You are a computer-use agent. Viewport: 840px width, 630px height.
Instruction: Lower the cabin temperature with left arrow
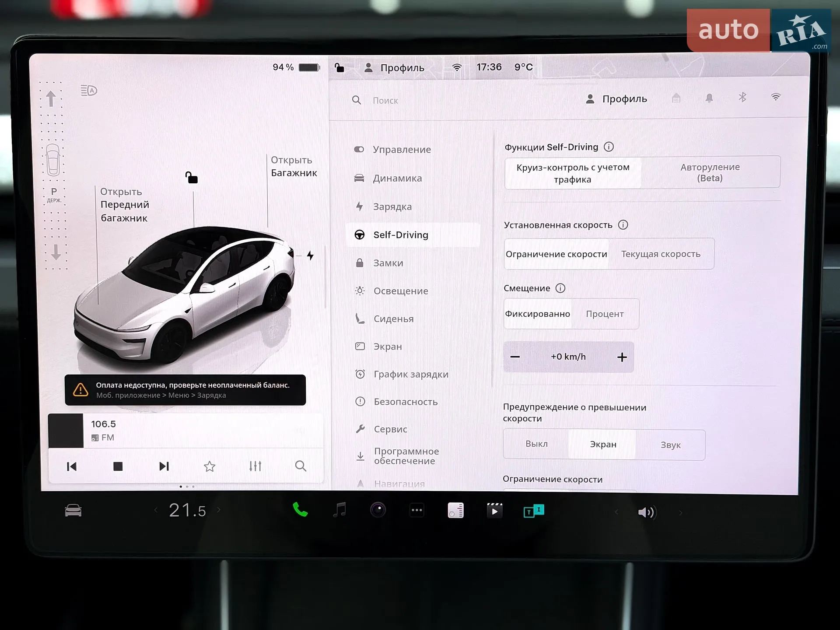click(156, 510)
